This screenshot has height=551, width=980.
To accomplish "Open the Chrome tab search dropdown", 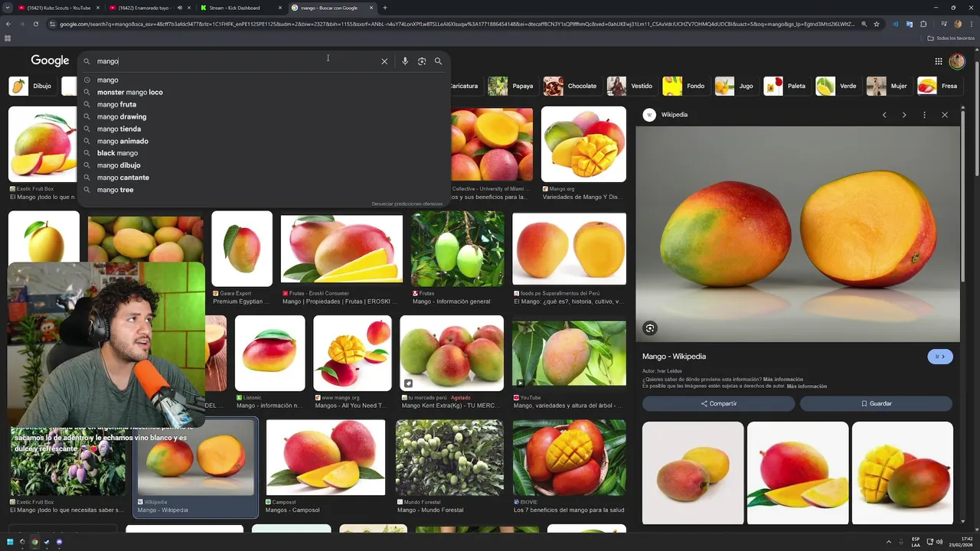I will coord(8,8).
